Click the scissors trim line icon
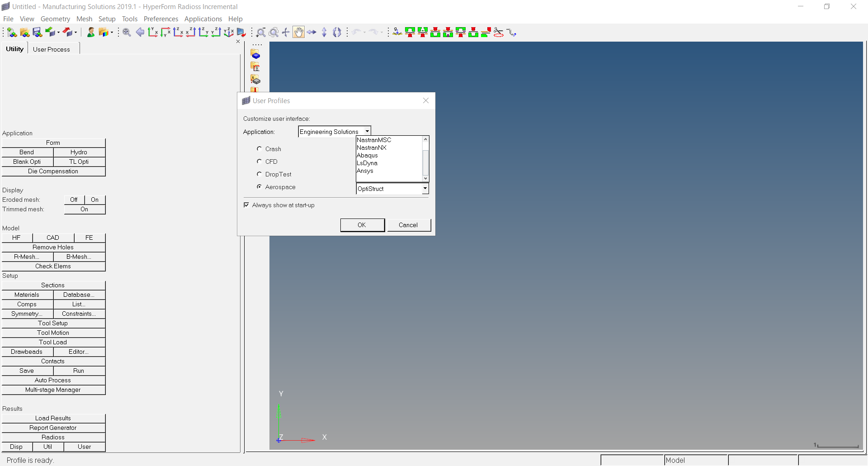868x466 pixels. pos(499,33)
